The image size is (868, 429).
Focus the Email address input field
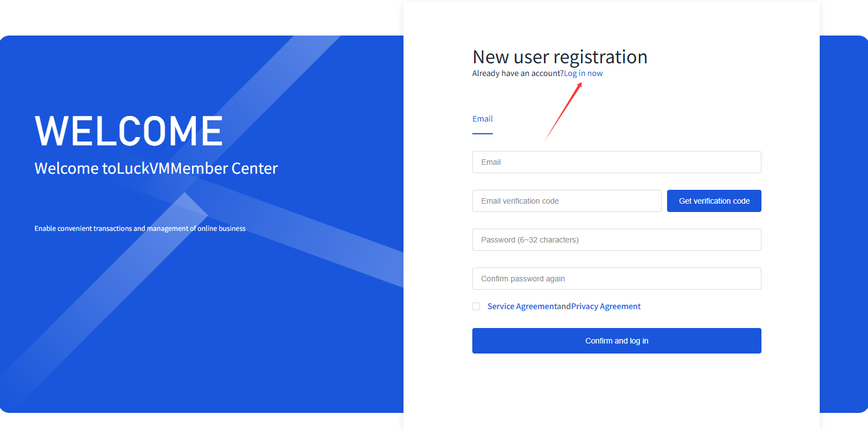[617, 162]
